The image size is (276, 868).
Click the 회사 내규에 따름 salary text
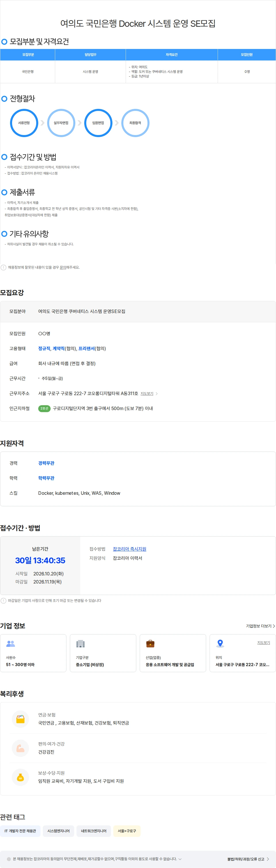pos(67,363)
